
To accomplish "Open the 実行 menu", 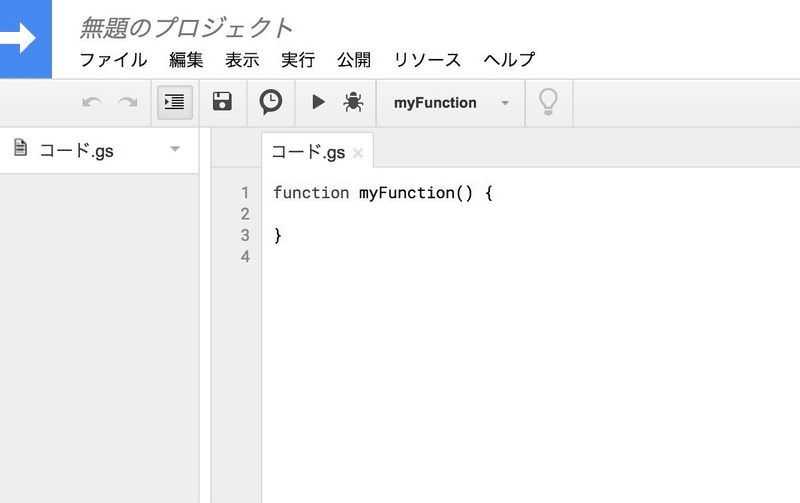I will pyautogui.click(x=298, y=60).
